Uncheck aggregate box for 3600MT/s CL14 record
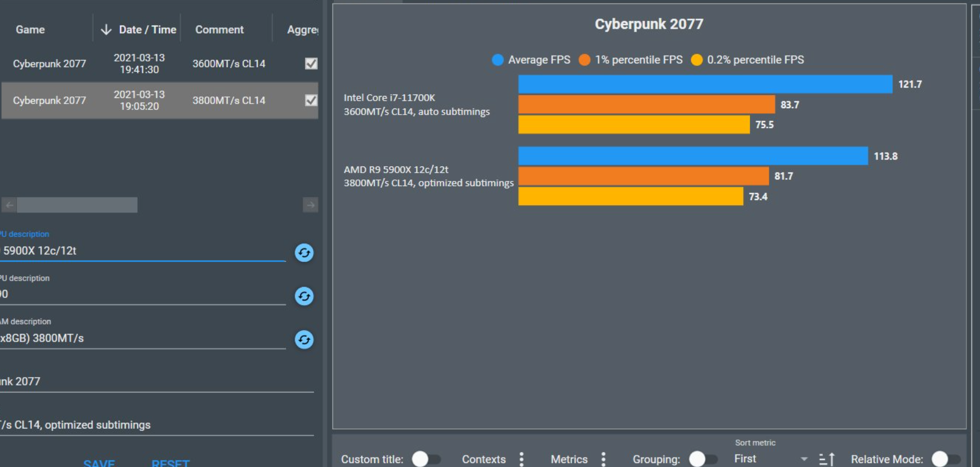This screenshot has height=467, width=980. click(311, 63)
